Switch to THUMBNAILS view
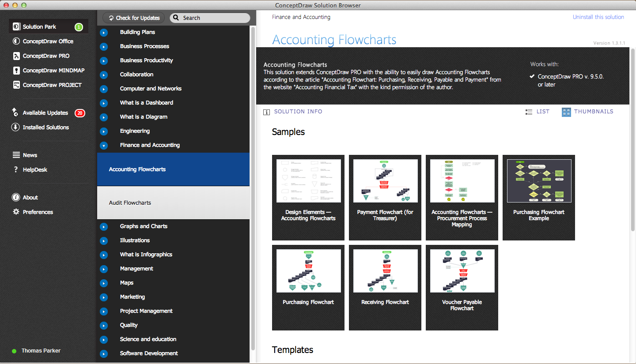The height and width of the screenshot is (364, 636). click(594, 112)
